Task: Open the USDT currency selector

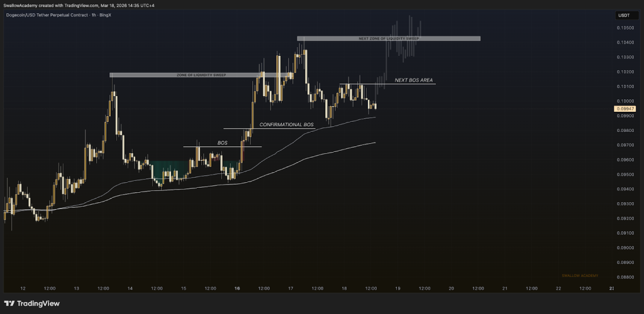Action: pyautogui.click(x=624, y=15)
